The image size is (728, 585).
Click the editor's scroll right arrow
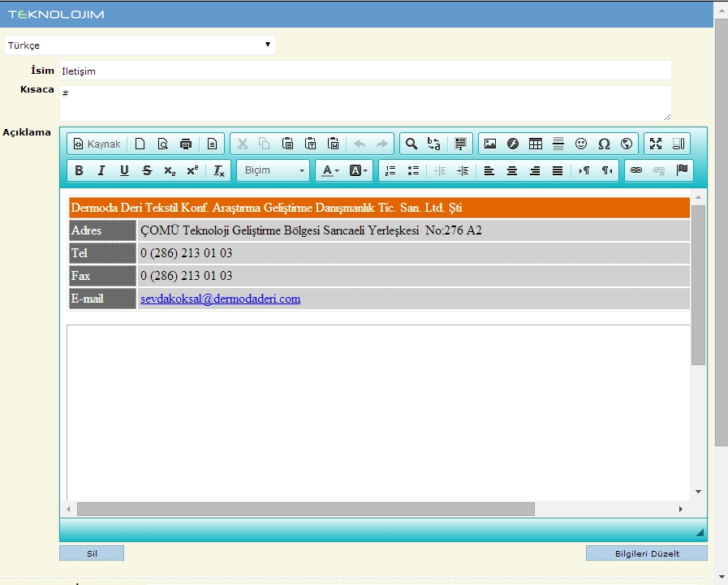click(x=681, y=509)
